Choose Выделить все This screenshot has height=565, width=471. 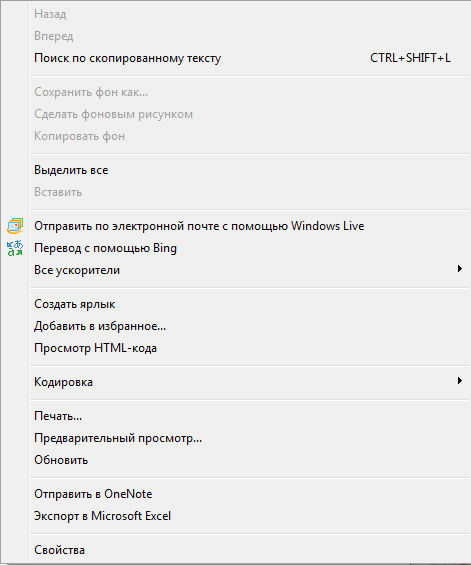tap(249, 170)
